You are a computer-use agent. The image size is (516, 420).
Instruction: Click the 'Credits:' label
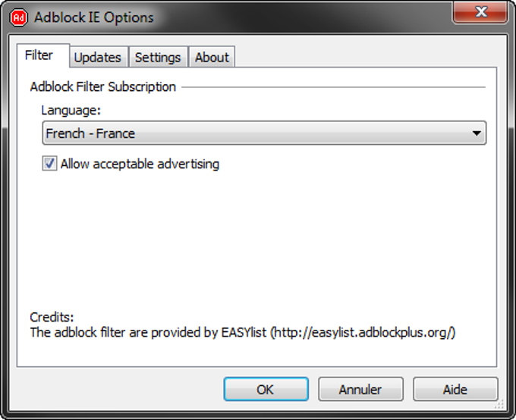click(x=52, y=317)
